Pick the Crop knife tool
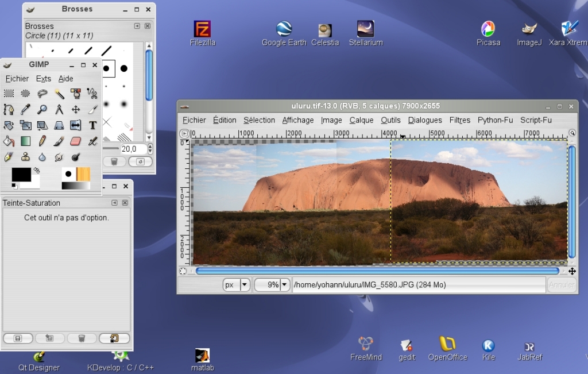 [92, 109]
